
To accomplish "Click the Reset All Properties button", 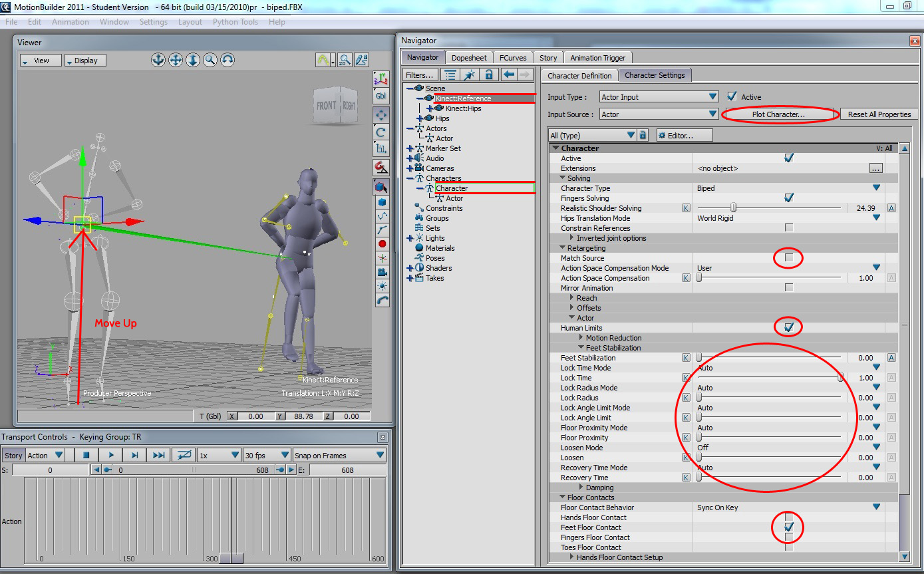I will [879, 114].
